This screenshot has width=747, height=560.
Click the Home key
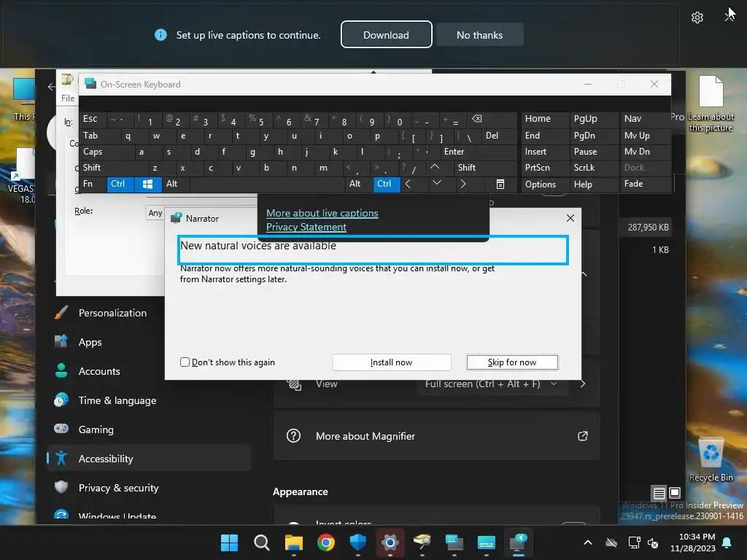pyautogui.click(x=544, y=119)
